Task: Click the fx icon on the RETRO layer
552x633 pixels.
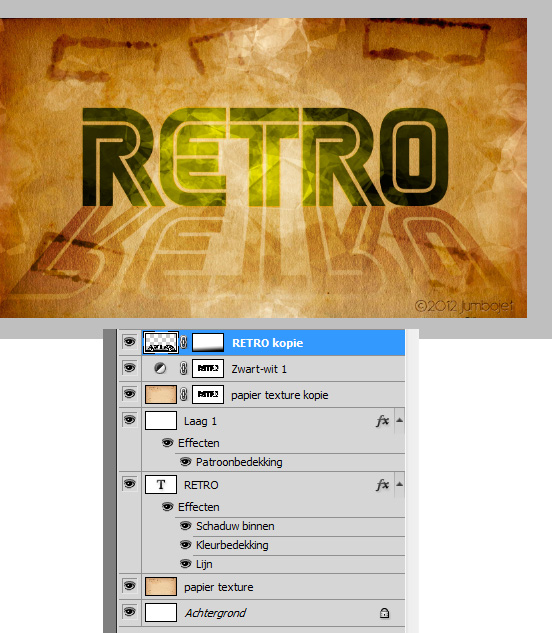Action: pyautogui.click(x=382, y=485)
